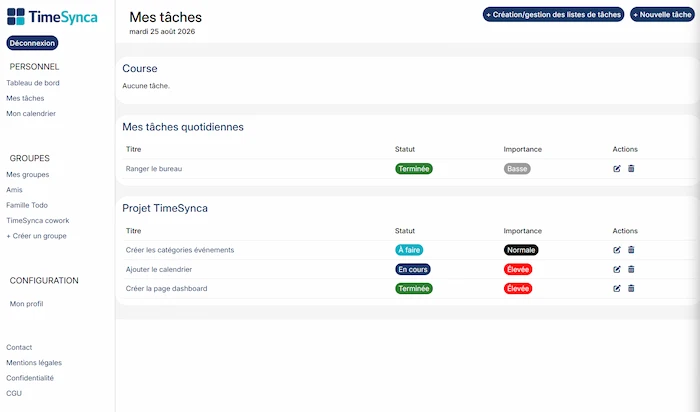This screenshot has height=412, width=700.
Task: Edit the 'Ranger le bureau' task
Action: click(x=617, y=169)
